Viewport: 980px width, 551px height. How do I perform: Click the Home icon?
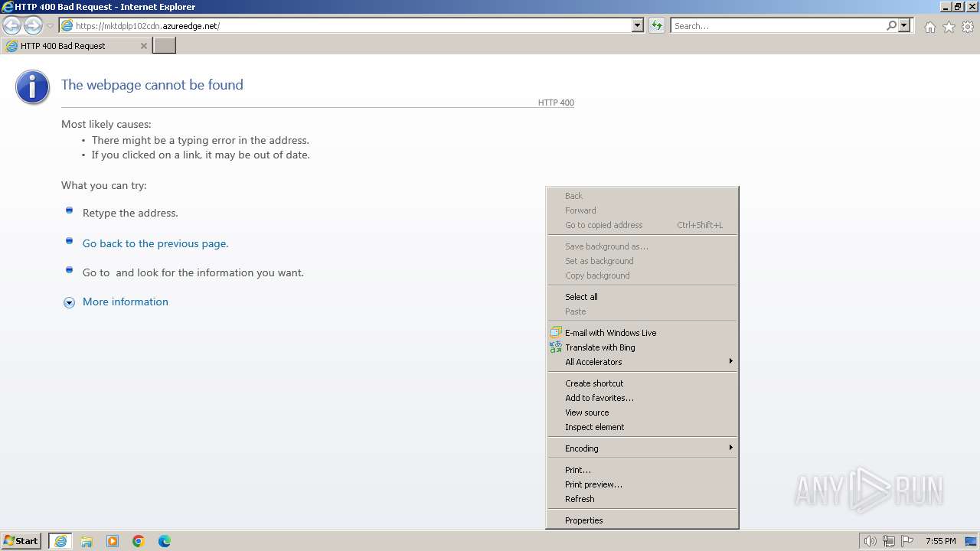929,27
